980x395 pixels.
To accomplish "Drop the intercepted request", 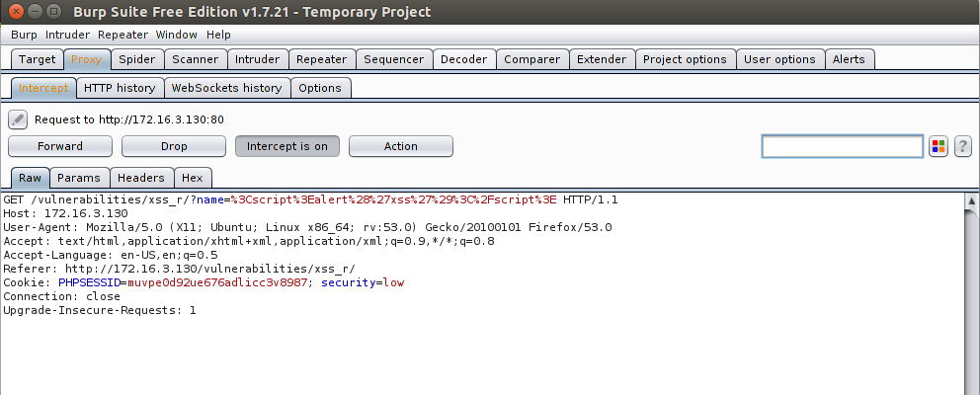I will (174, 146).
